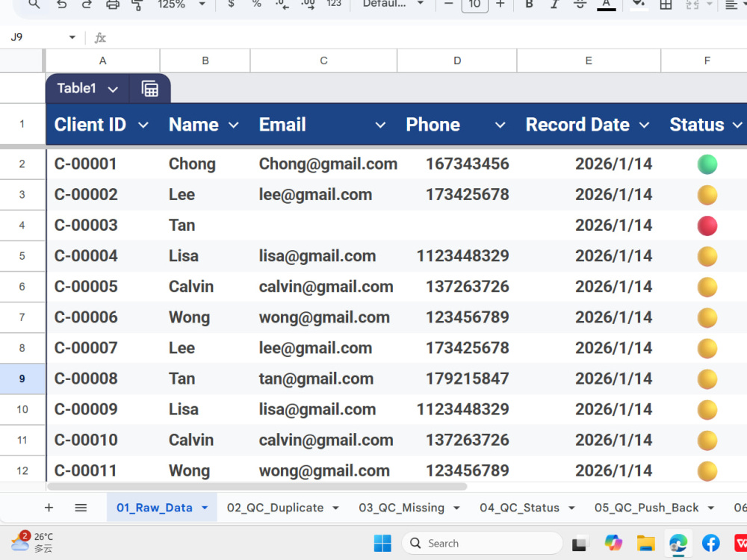Open horizontal align options
This screenshot has width=747, height=560.
[731, 4]
